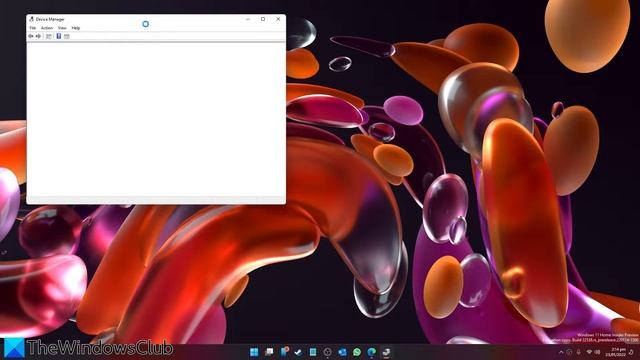Click the blue Help toolbar icon
The height and width of the screenshot is (360, 640).
coord(59,36)
